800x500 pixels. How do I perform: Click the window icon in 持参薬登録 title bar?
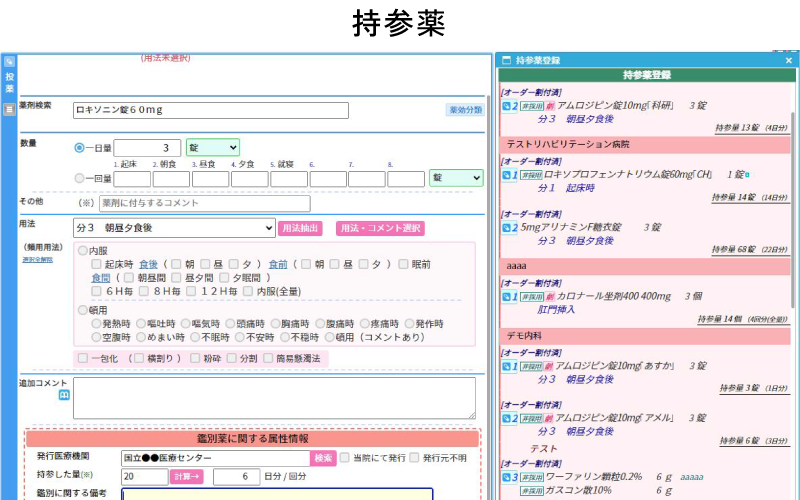[x=506, y=60]
